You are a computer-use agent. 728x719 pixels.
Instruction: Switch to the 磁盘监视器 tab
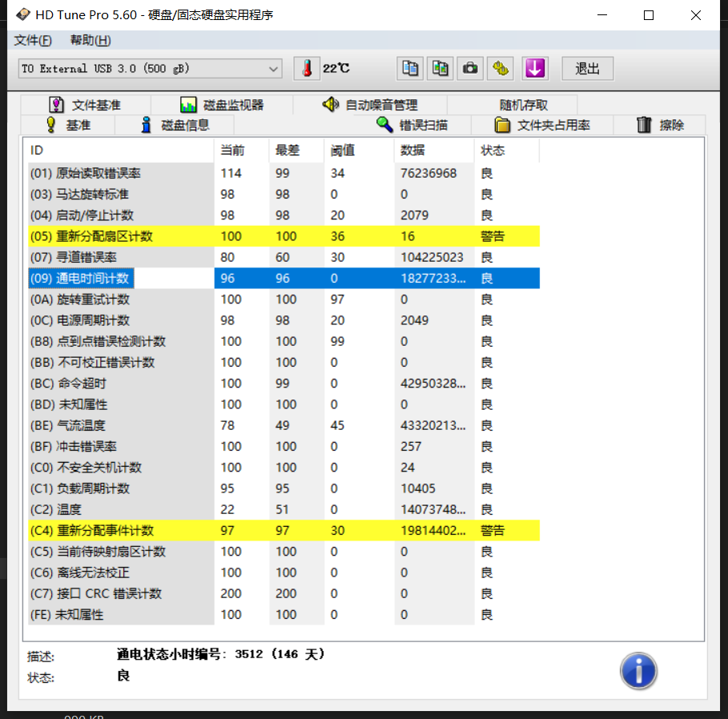tap(222, 105)
